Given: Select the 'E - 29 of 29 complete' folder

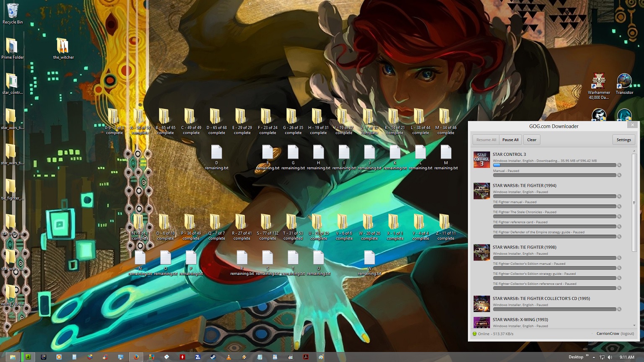Looking at the screenshot, I should [242, 122].
